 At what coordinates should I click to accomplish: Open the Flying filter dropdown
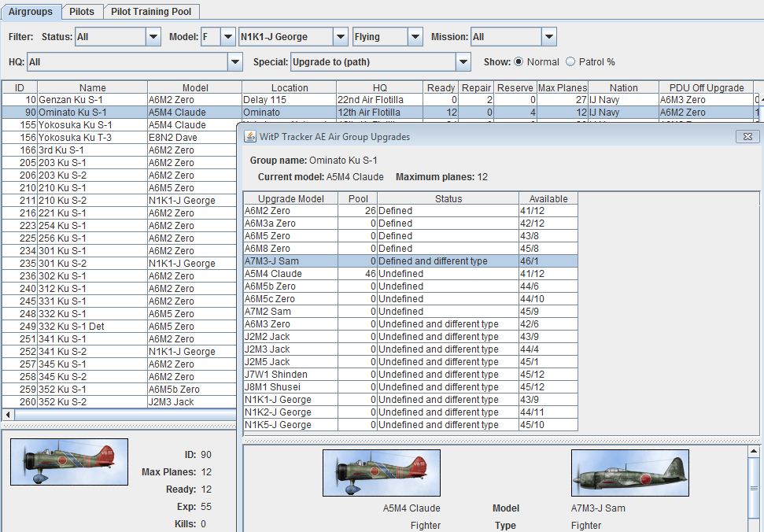point(415,37)
